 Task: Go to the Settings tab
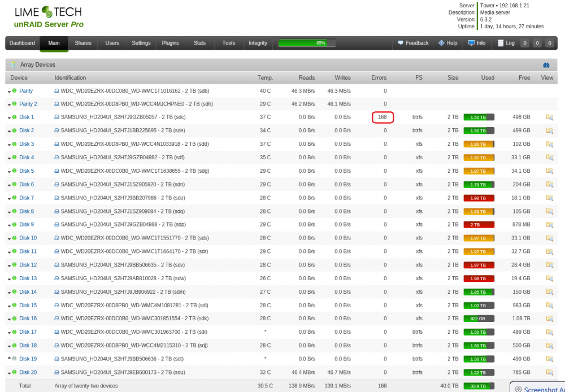pyautogui.click(x=141, y=43)
